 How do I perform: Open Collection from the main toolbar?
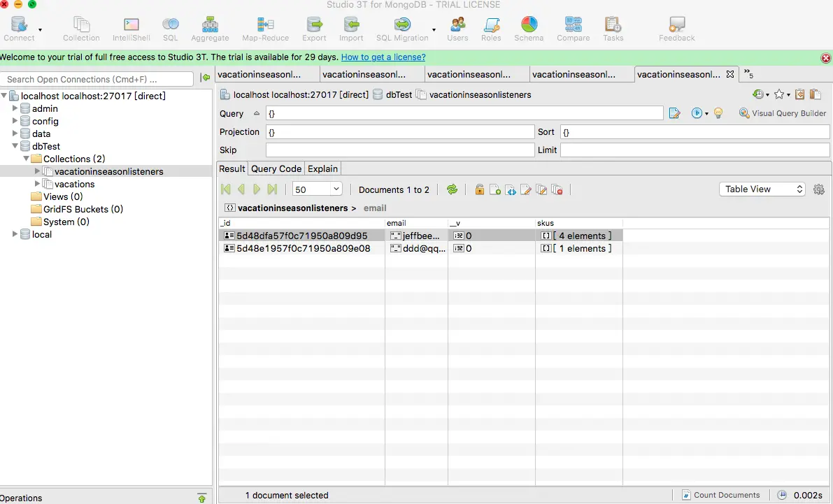(81, 29)
